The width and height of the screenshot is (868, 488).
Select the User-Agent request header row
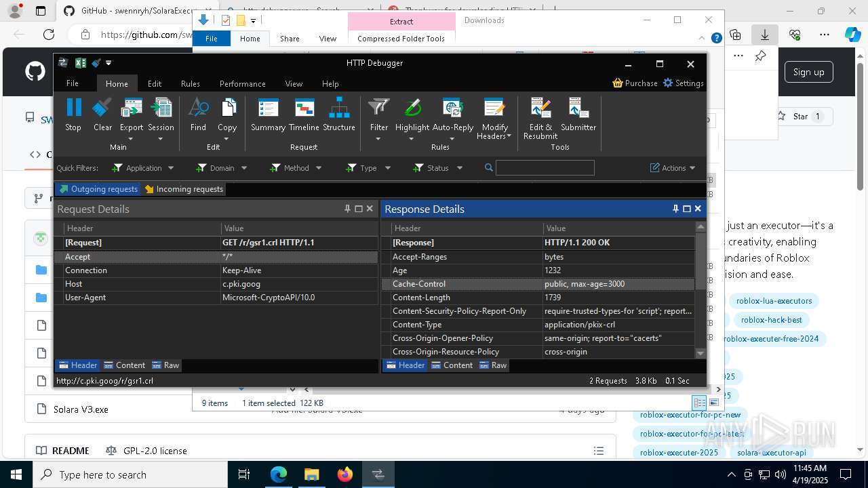[216, 298]
